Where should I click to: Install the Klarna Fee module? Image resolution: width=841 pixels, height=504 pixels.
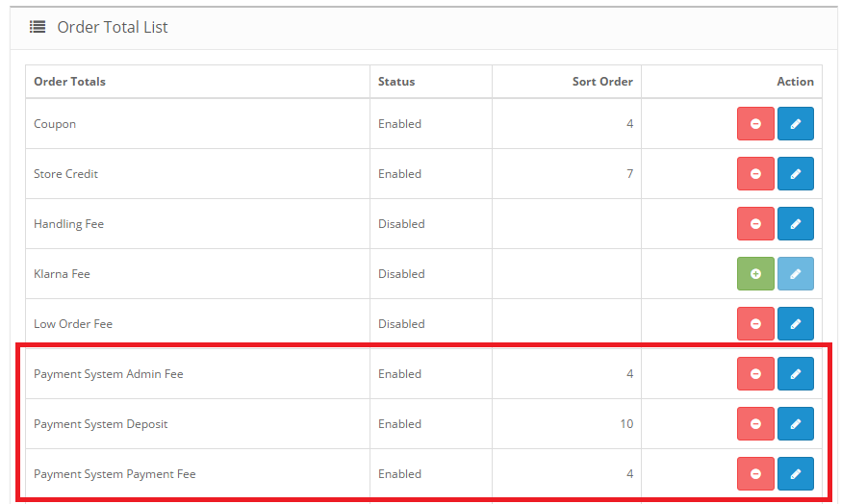tap(755, 274)
